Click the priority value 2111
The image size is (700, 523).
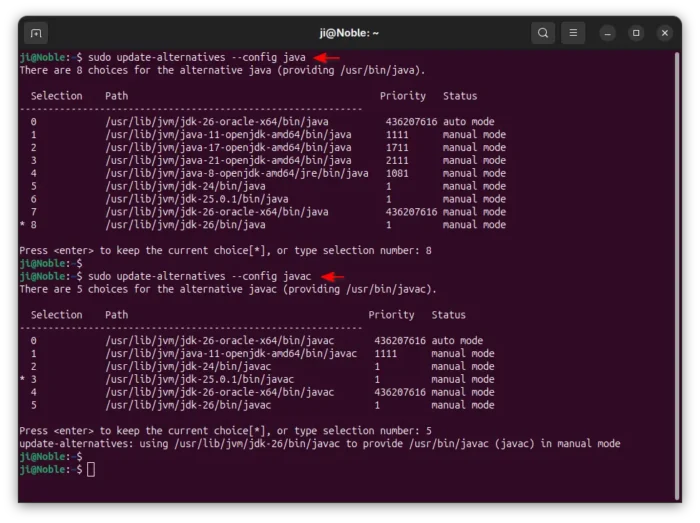coord(397,160)
